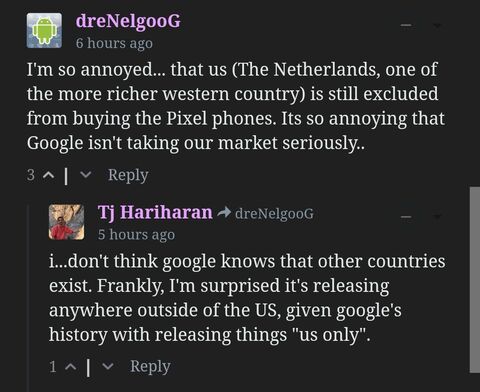
Task: Collapse Tj Hariharan's reply with minus icon
Action: tap(406, 217)
